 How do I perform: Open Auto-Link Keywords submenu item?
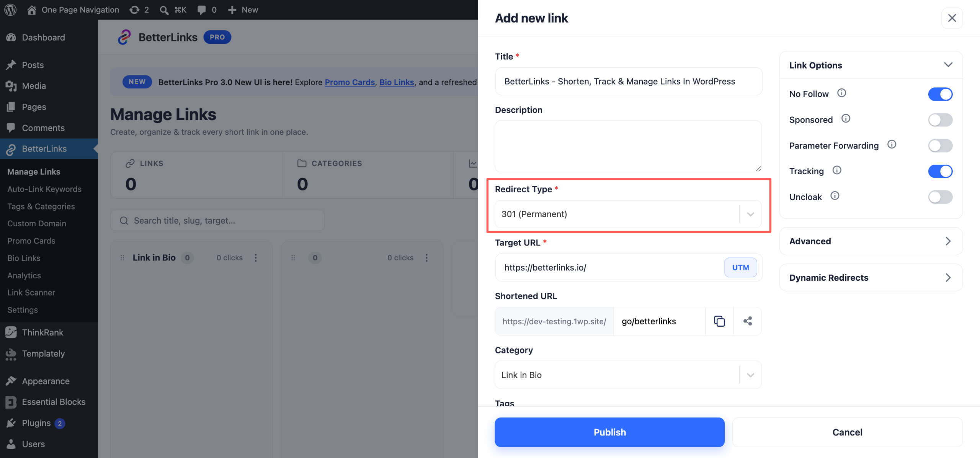[44, 189]
